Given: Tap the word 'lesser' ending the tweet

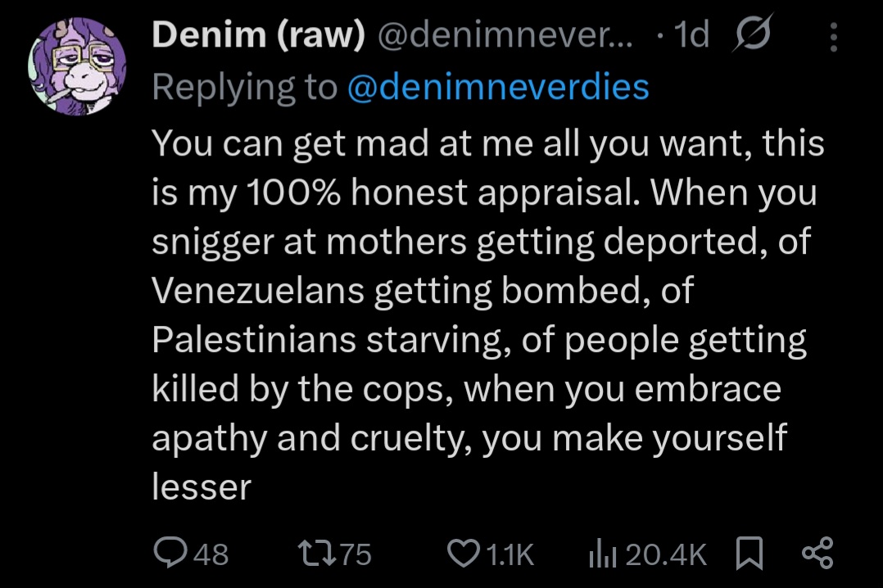Looking at the screenshot, I should (x=201, y=487).
